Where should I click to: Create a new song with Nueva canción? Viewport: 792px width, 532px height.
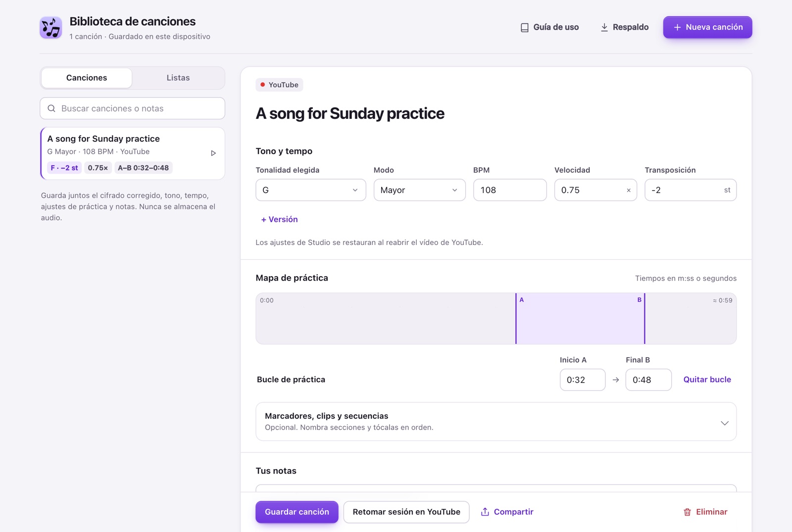707,27
